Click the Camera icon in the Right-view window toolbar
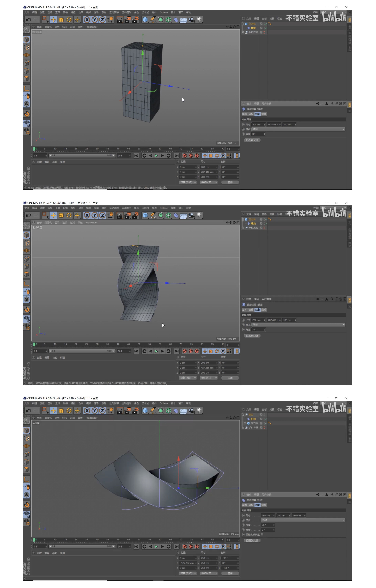376x588 pixels. click(x=191, y=411)
